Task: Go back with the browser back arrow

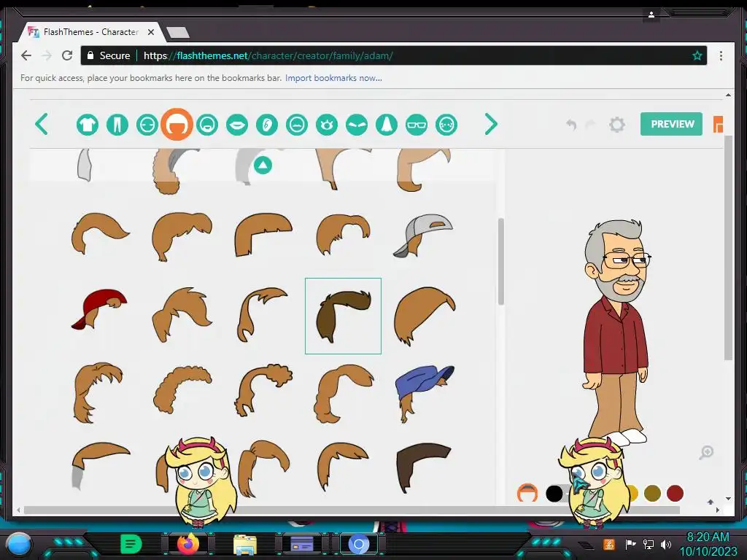Action: coord(26,55)
